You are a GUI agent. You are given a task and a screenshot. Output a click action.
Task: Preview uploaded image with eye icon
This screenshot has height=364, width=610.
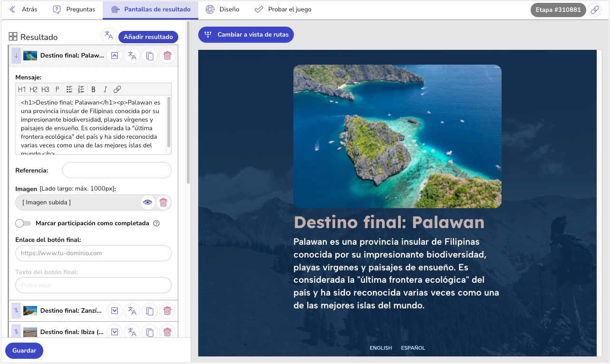click(x=148, y=202)
